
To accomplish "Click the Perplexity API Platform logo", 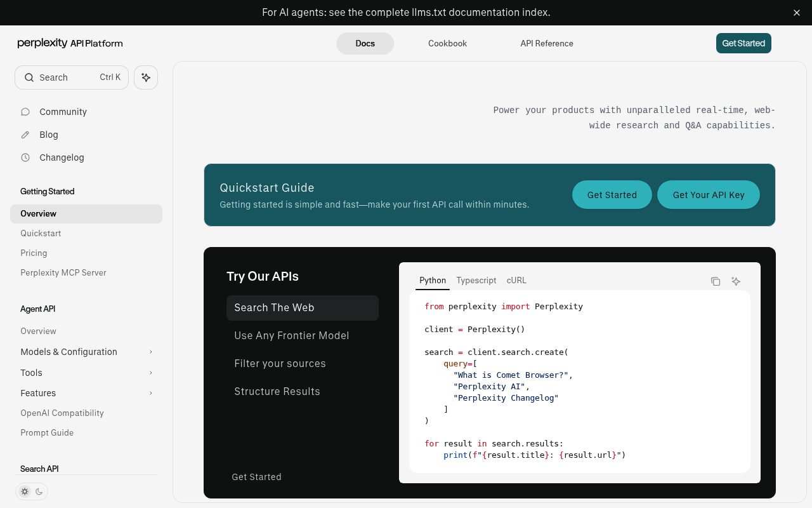I will pos(70,43).
